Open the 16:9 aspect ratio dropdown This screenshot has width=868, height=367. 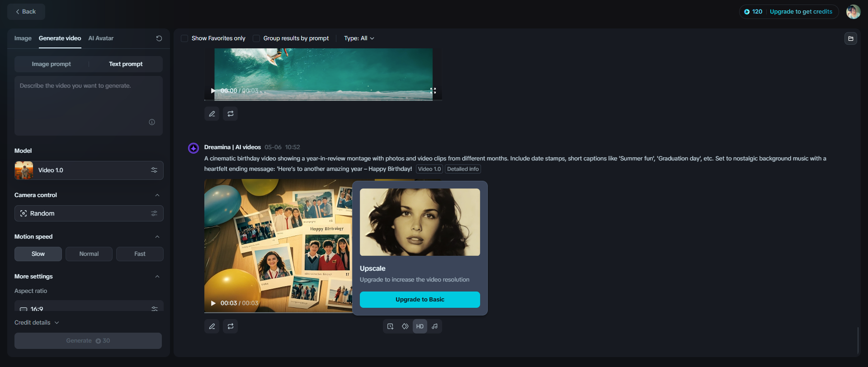pos(89,306)
